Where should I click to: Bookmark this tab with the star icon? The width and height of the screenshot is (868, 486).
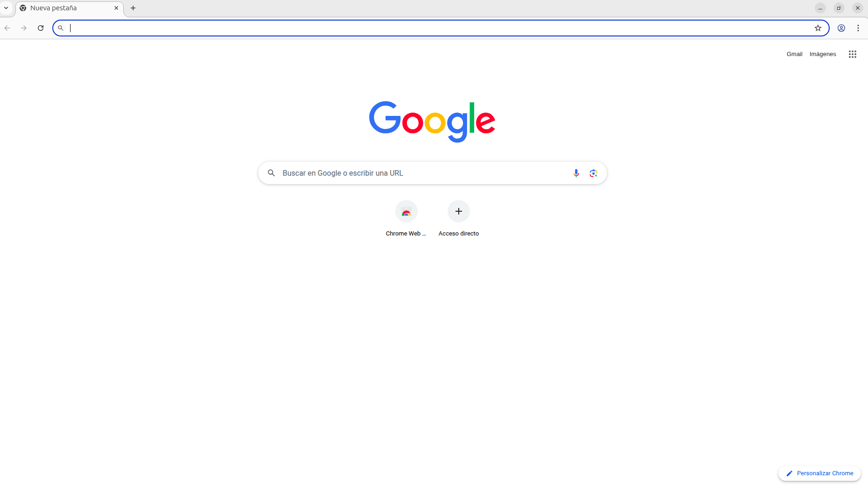pos(818,28)
